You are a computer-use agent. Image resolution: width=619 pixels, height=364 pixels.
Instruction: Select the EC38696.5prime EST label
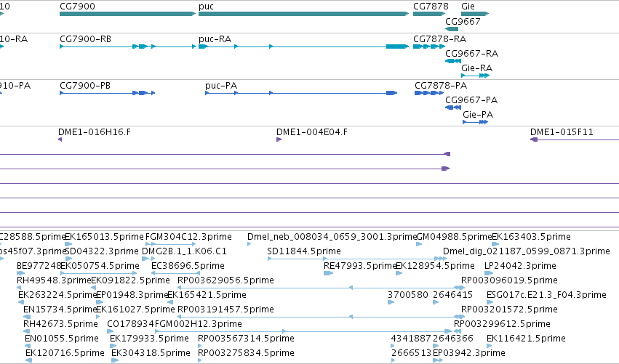[x=188, y=266]
